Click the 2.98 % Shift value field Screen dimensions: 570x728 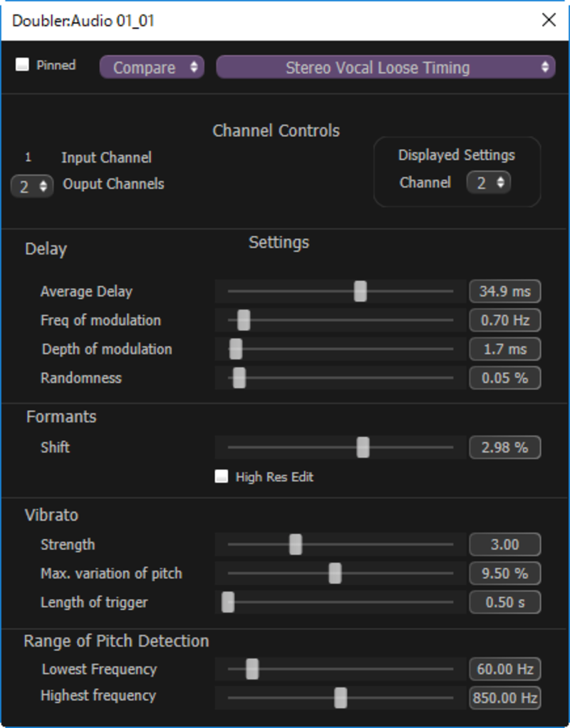(x=504, y=448)
